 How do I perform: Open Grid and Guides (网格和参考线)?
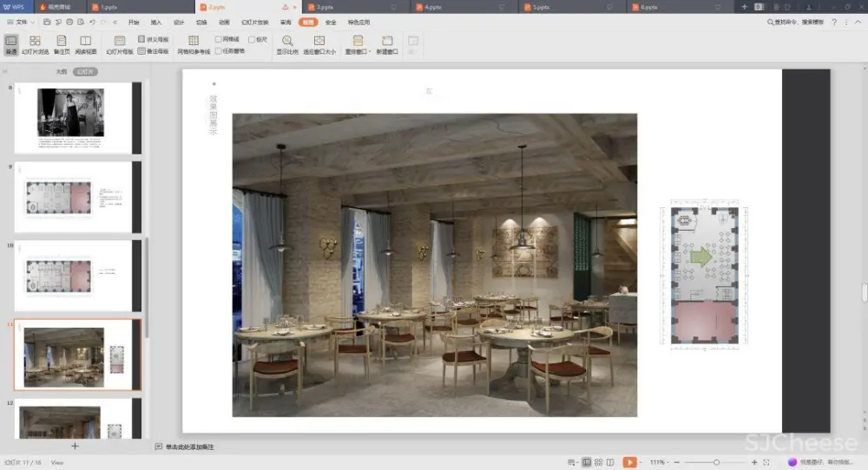point(194,44)
